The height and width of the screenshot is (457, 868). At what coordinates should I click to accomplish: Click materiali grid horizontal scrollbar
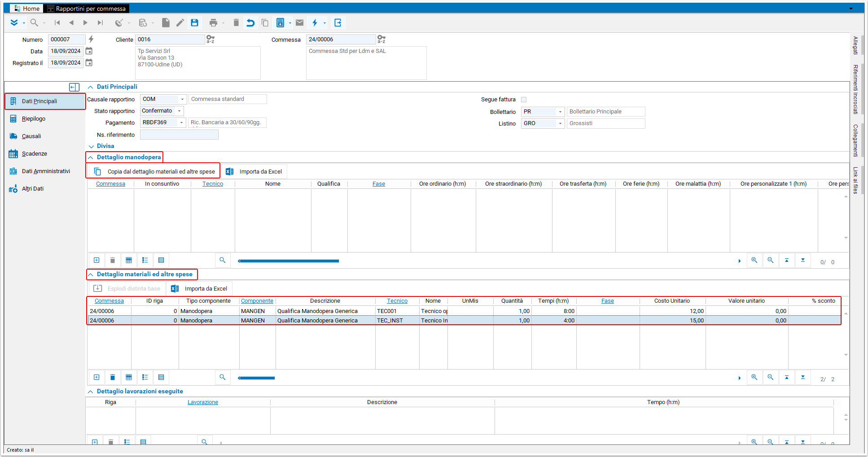pyautogui.click(x=256, y=378)
